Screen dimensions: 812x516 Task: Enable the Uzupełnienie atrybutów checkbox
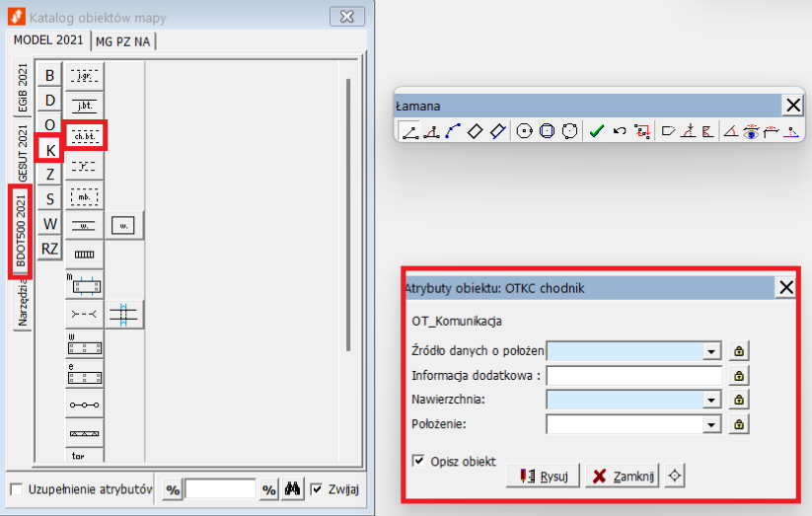(16, 489)
